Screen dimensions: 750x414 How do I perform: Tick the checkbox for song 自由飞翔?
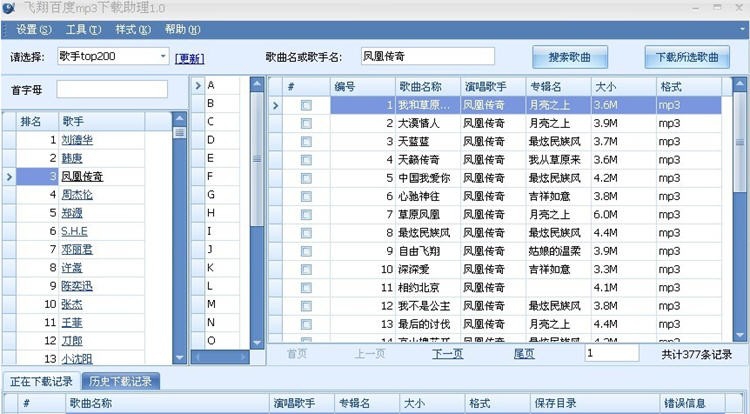[x=306, y=251]
